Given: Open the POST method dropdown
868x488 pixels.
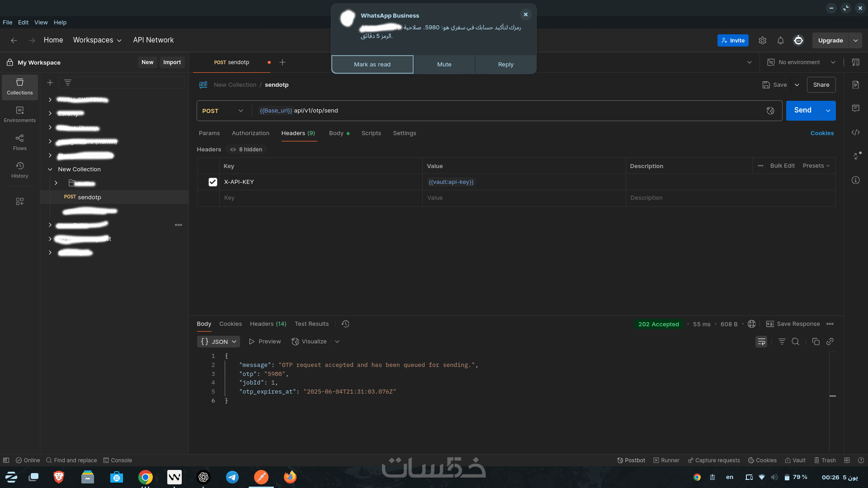Looking at the screenshot, I should click(222, 111).
